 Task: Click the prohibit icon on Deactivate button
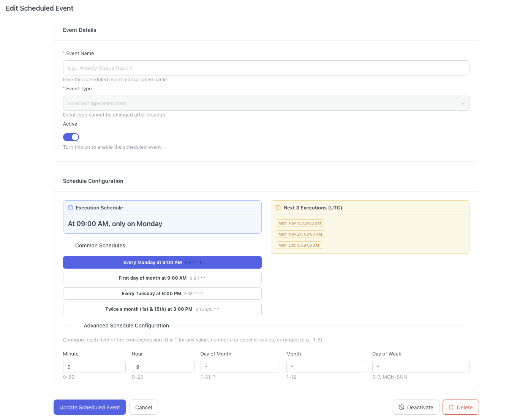(402, 407)
